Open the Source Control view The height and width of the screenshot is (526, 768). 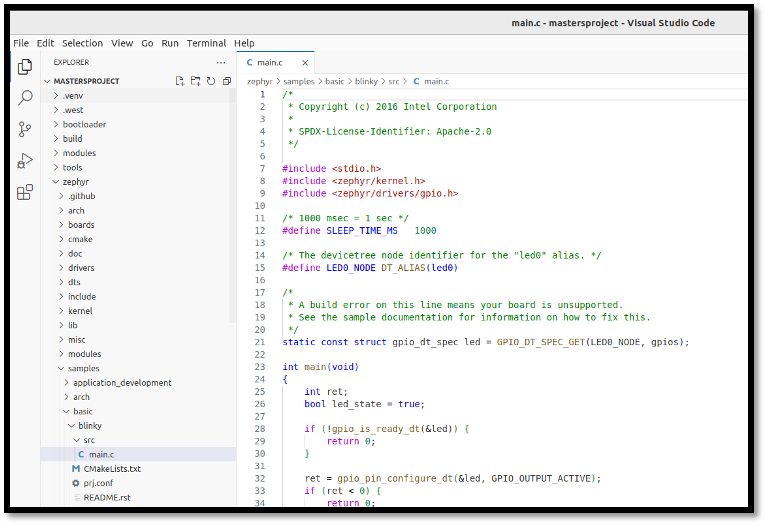(x=25, y=129)
